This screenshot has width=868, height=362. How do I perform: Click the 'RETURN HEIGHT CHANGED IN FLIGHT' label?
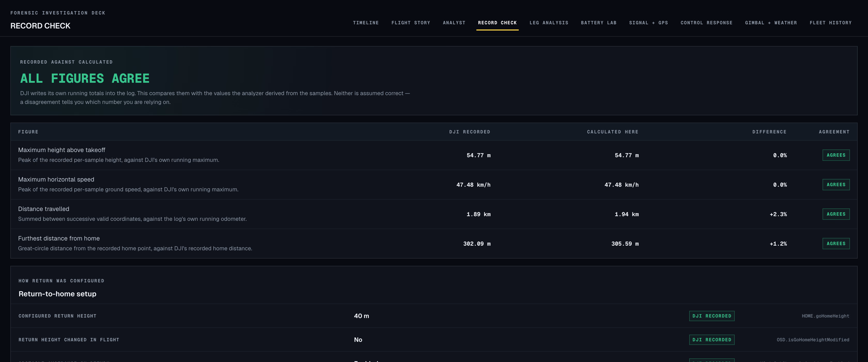click(x=69, y=340)
